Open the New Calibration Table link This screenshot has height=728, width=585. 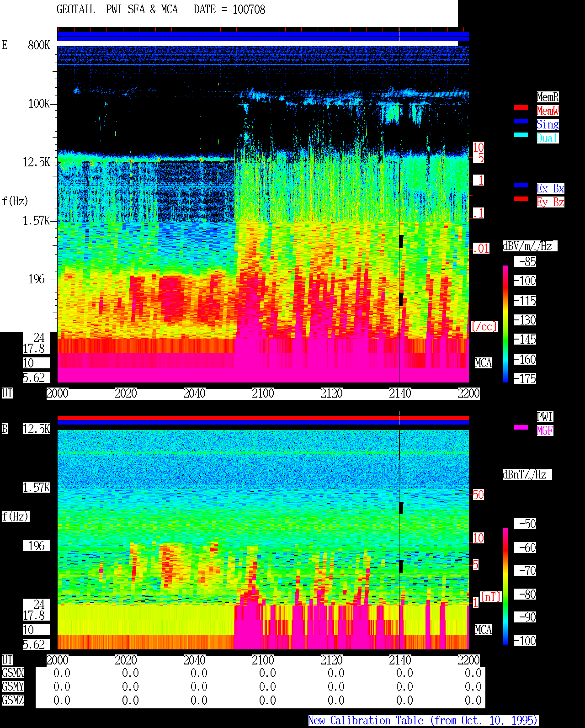point(423,720)
